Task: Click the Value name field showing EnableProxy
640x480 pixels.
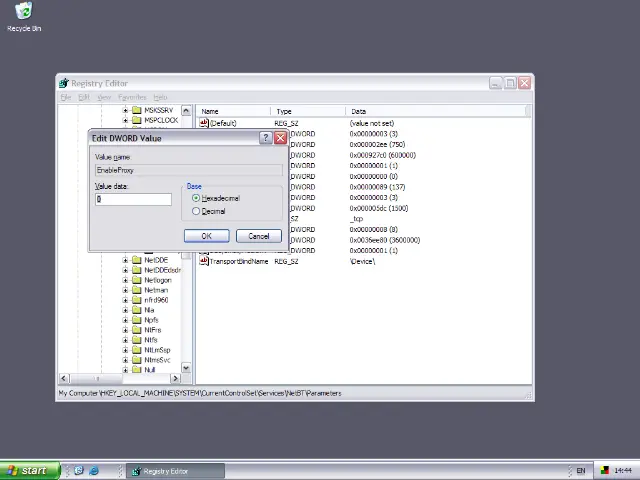Action: 189,170
